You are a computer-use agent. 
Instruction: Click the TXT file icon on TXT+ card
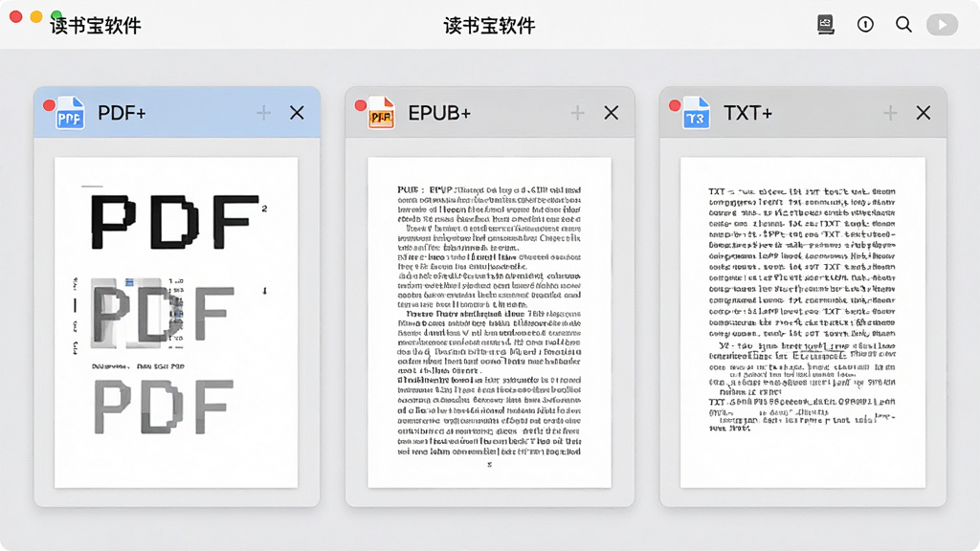click(696, 113)
